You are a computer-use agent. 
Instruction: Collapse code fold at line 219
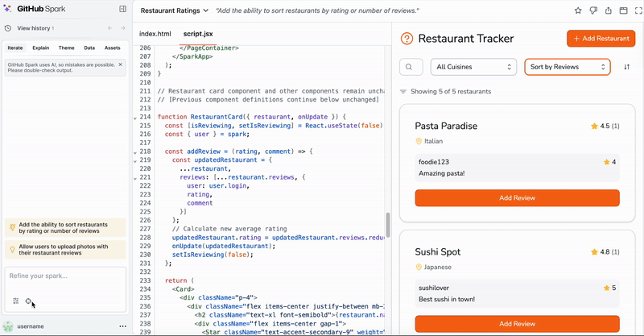(x=135, y=161)
